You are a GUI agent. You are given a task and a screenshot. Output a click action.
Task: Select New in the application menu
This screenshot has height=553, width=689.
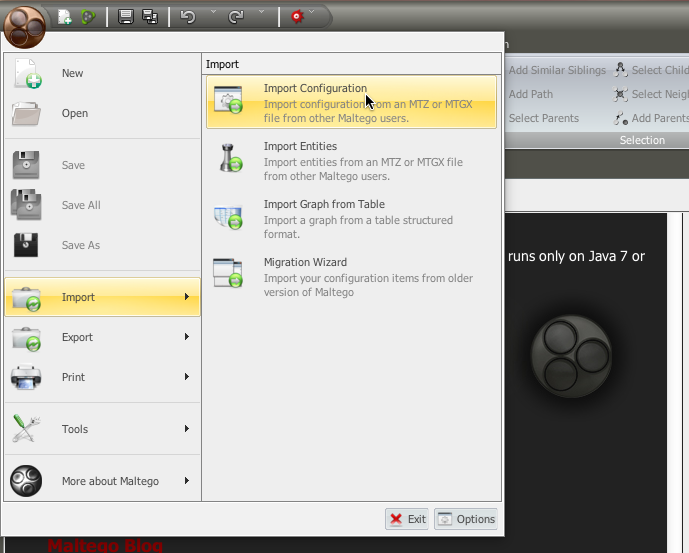(102, 73)
